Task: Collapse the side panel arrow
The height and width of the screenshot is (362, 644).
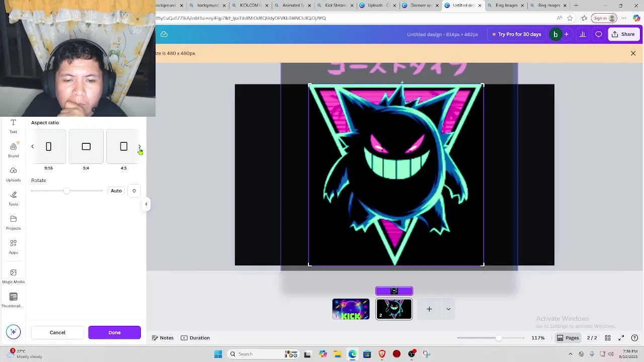Action: (146, 204)
